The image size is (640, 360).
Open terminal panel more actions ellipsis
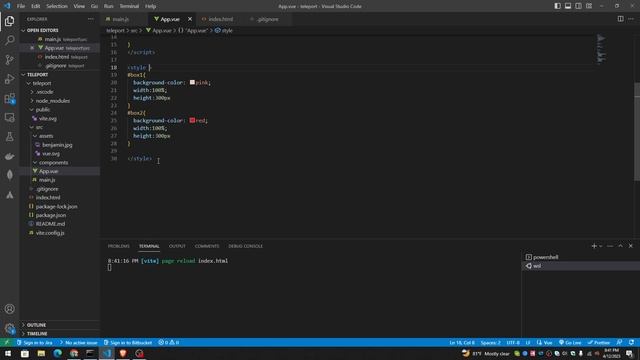click(610, 246)
